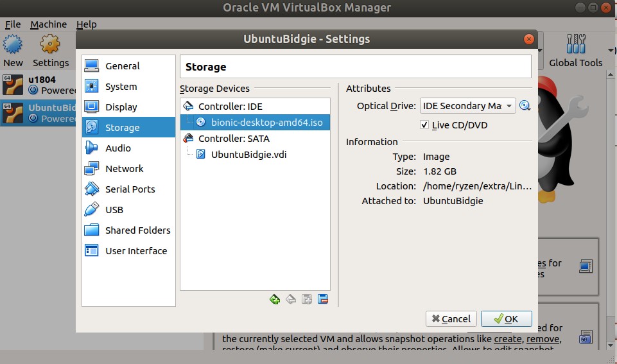Click the Cancel button
Viewport: 617px width, 364px height.
(451, 319)
